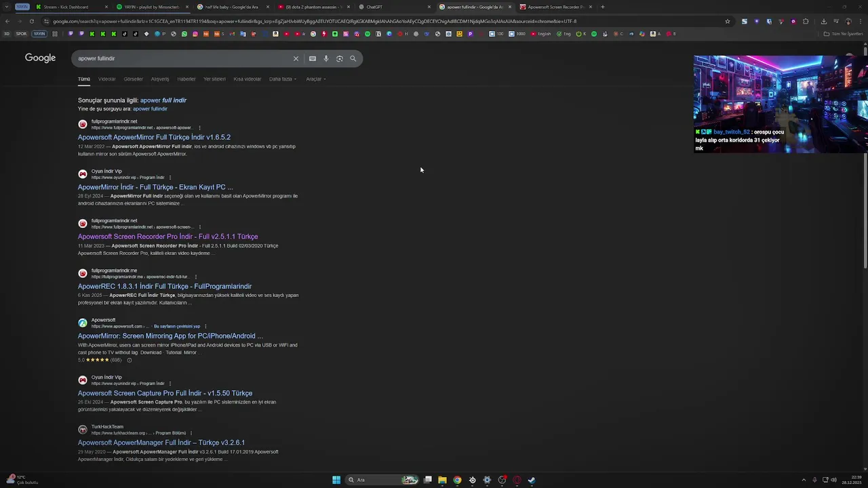868x488 pixels.
Task: Open suggested search 'apower full indir'
Action: 163,100
